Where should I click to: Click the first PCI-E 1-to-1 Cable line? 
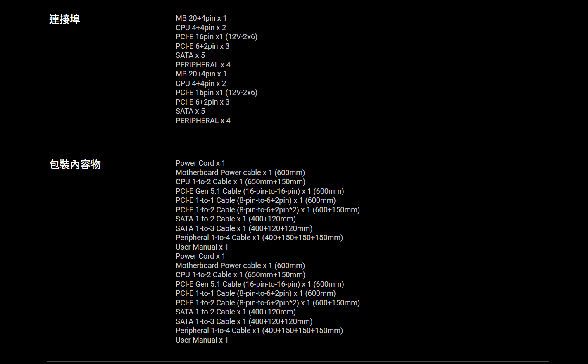point(255,200)
